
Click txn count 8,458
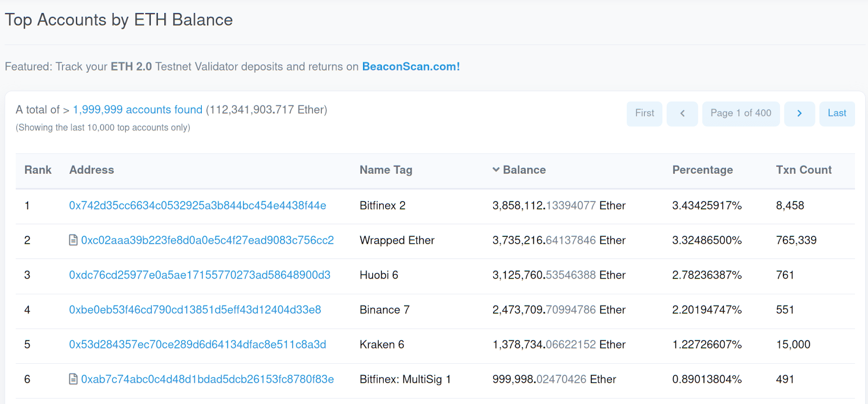790,205
